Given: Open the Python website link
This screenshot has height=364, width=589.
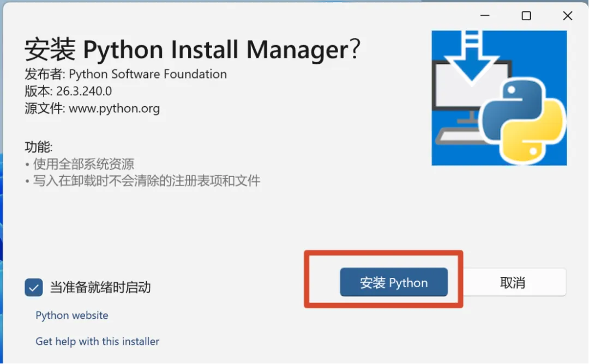Looking at the screenshot, I should coord(72,315).
